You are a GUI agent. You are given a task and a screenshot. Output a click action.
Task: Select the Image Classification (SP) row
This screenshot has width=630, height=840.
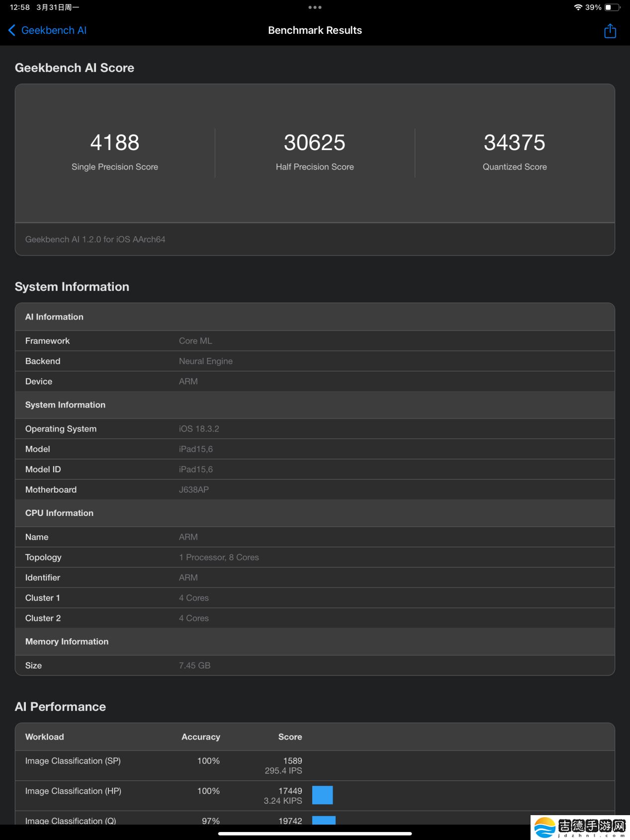point(315,766)
